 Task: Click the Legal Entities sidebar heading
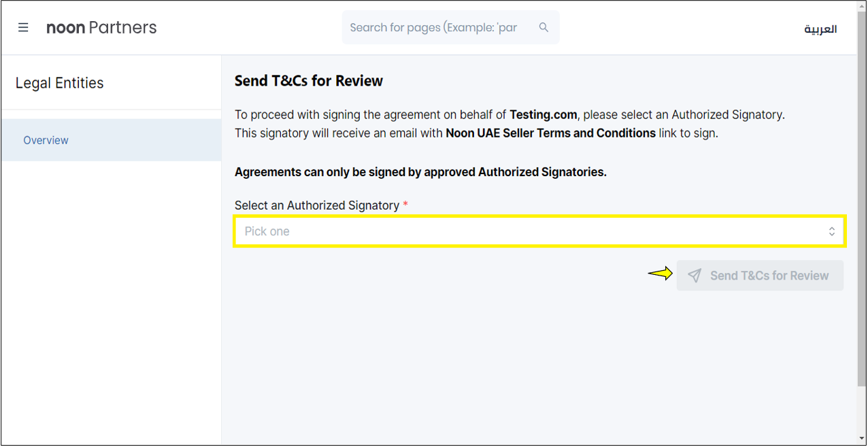click(60, 83)
